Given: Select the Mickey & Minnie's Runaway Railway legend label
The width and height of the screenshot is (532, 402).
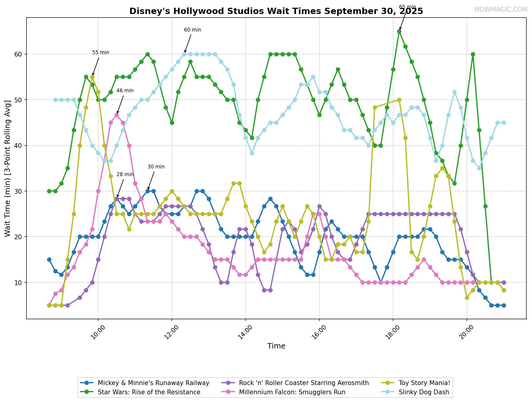Looking at the screenshot, I should click(x=153, y=383).
